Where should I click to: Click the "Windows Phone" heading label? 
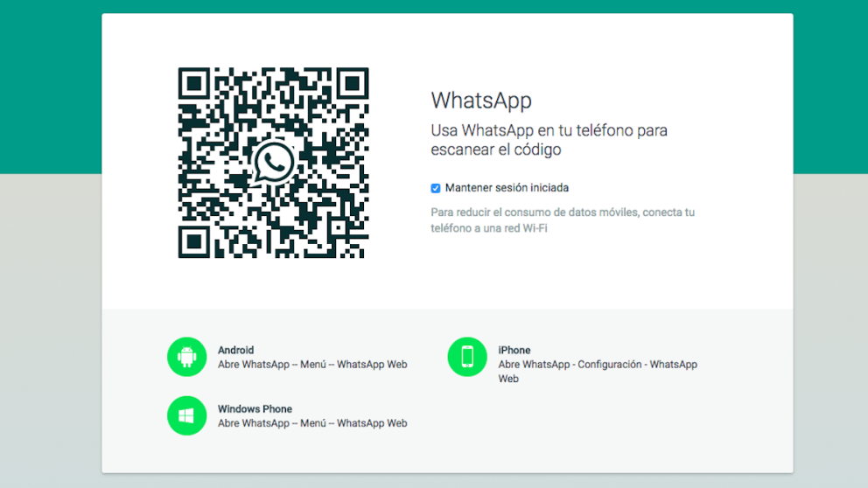click(x=255, y=408)
